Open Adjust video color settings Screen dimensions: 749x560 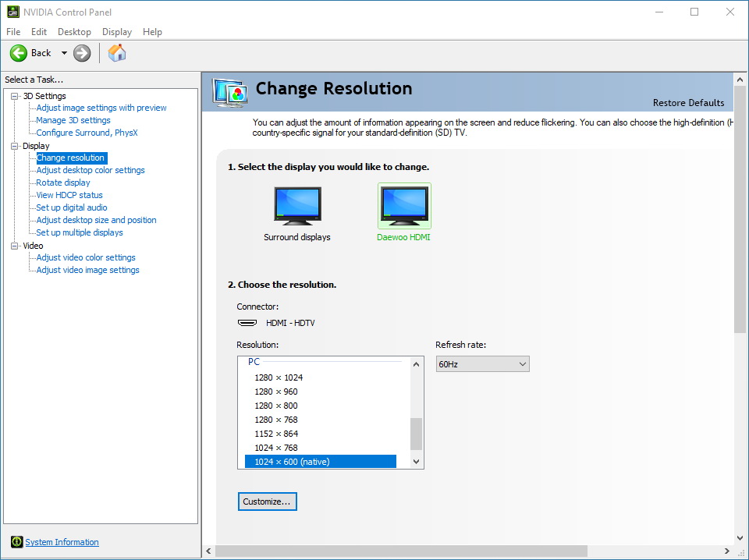pos(86,257)
